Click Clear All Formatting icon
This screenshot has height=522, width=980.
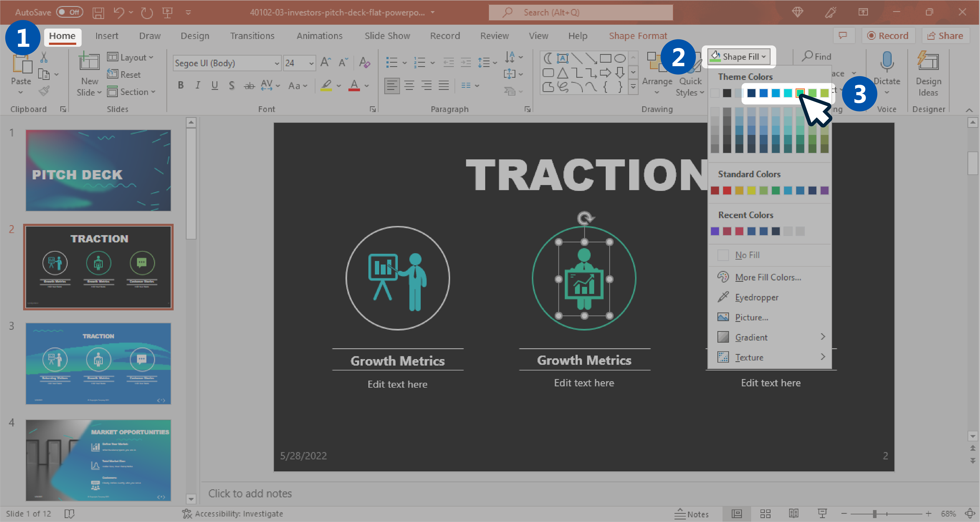364,62
